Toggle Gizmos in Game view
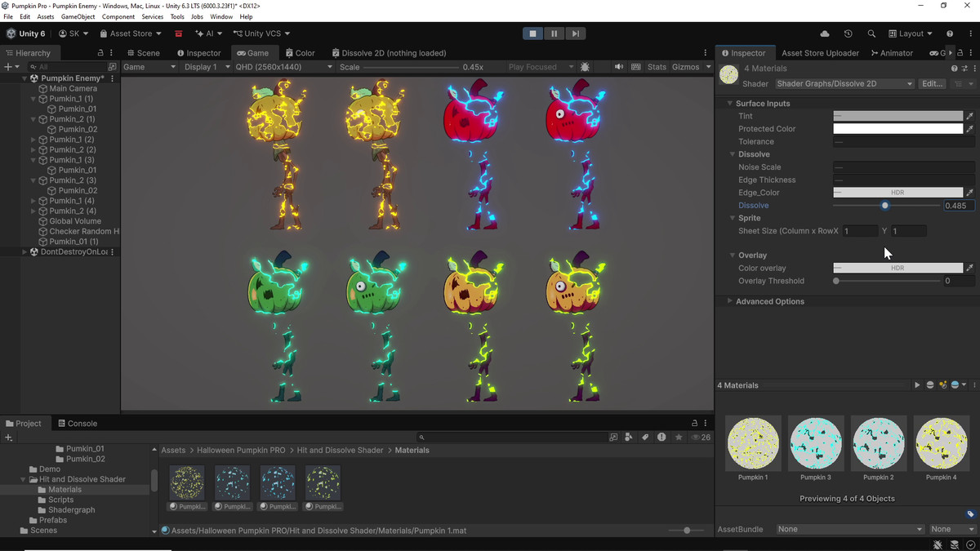Image resolution: width=980 pixels, height=551 pixels. 686,67
